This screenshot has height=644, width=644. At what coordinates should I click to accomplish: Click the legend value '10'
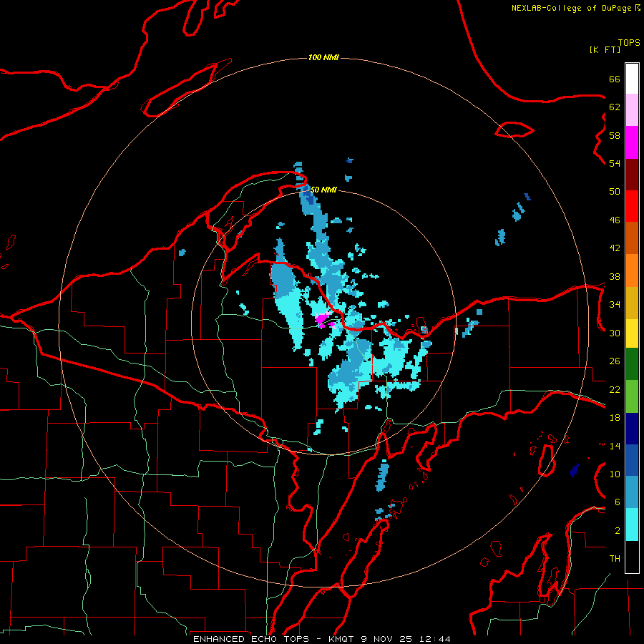click(x=615, y=474)
